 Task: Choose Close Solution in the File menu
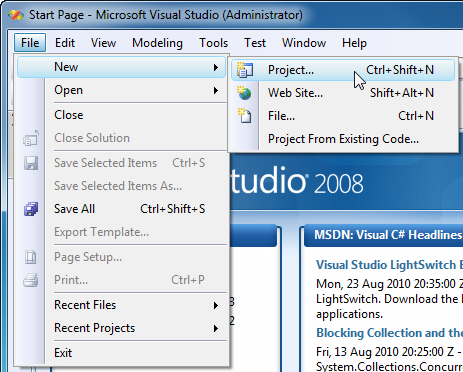click(x=122, y=138)
